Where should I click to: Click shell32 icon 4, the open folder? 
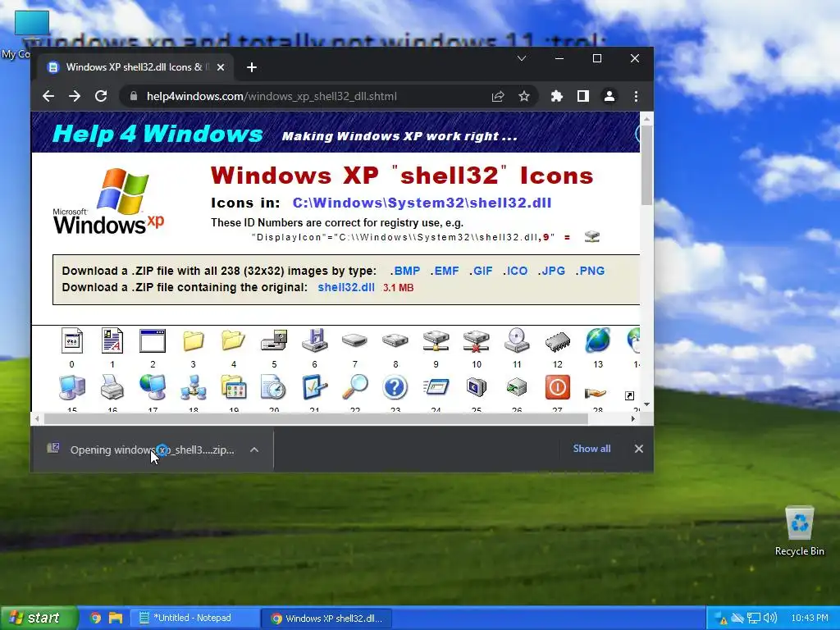(233, 340)
